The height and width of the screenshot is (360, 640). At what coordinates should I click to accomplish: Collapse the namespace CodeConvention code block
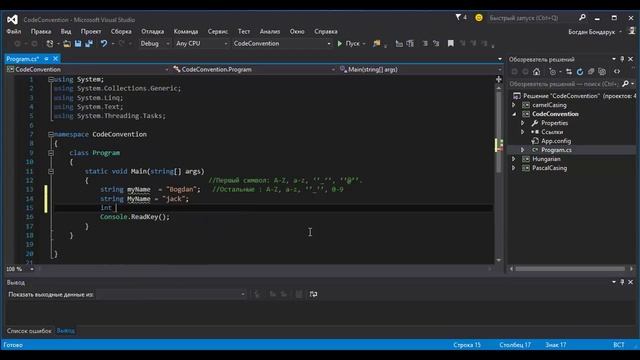click(51, 134)
